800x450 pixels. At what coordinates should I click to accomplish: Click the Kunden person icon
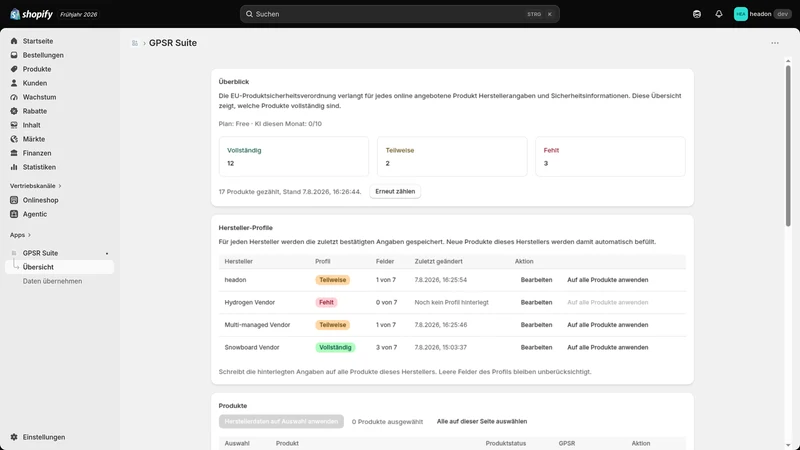[14, 83]
